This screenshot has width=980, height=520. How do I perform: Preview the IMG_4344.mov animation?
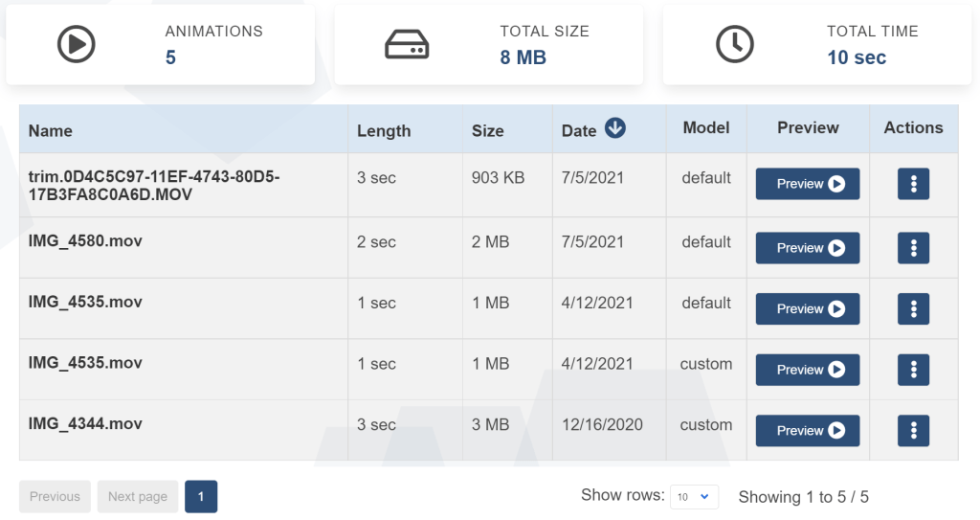click(808, 431)
